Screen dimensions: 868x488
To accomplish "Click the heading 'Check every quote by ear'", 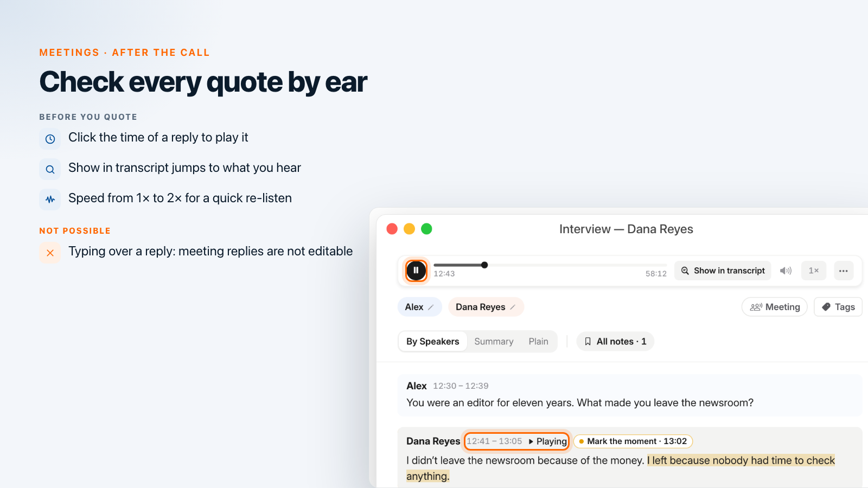I will point(203,82).
